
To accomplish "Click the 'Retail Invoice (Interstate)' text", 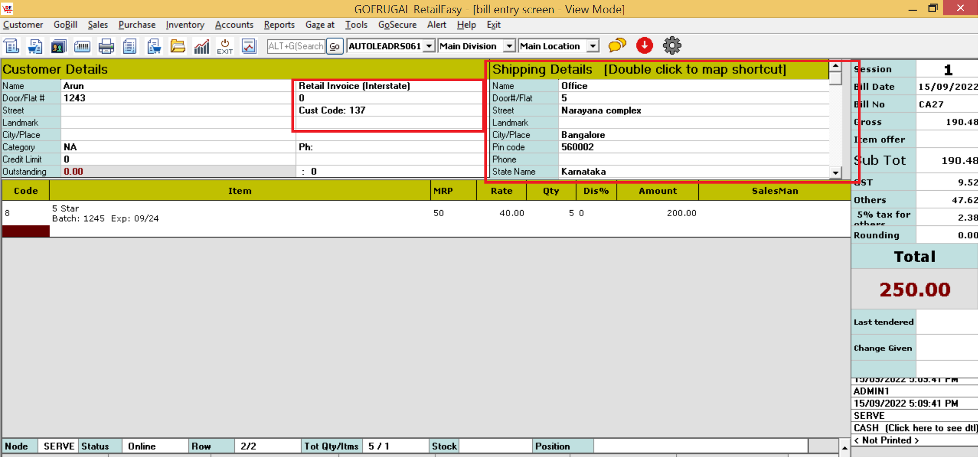I will 354,86.
